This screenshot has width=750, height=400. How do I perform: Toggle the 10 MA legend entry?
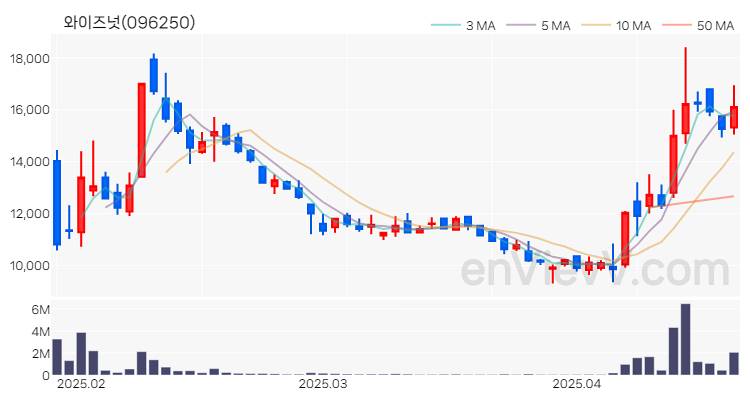point(616,25)
